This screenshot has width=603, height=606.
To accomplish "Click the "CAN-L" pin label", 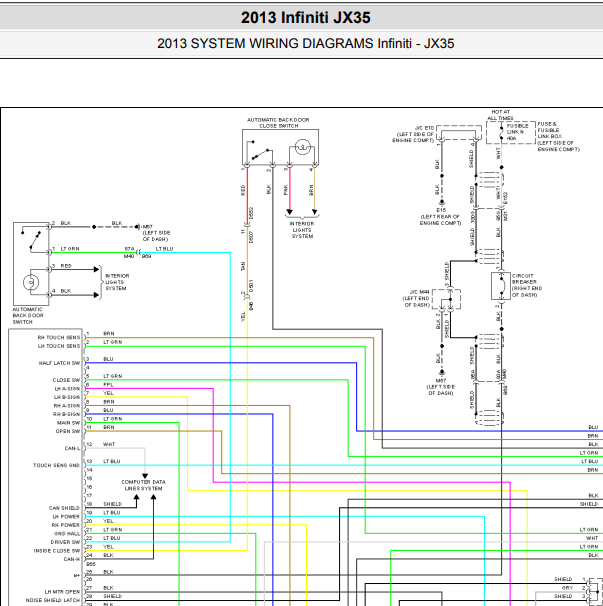I will click(x=72, y=448).
